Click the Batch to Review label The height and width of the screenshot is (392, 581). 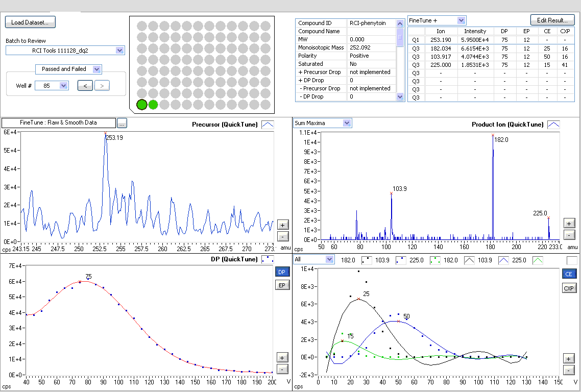(26, 41)
